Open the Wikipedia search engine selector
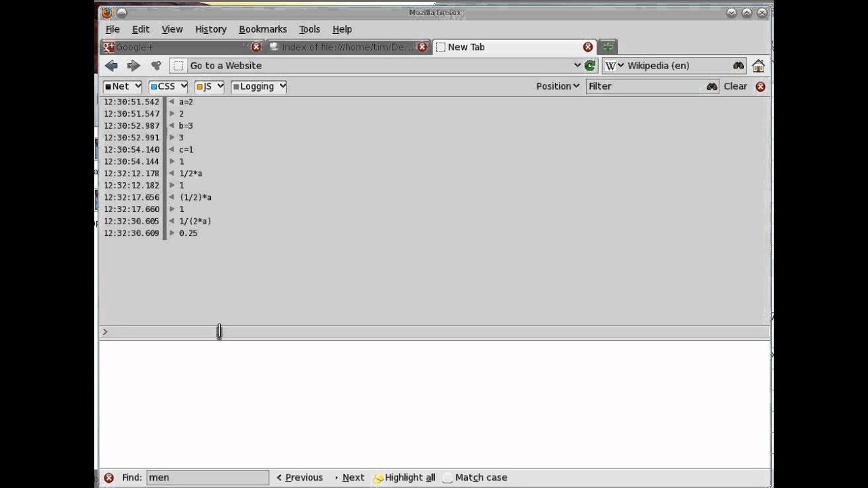The height and width of the screenshot is (488, 868). 614,66
